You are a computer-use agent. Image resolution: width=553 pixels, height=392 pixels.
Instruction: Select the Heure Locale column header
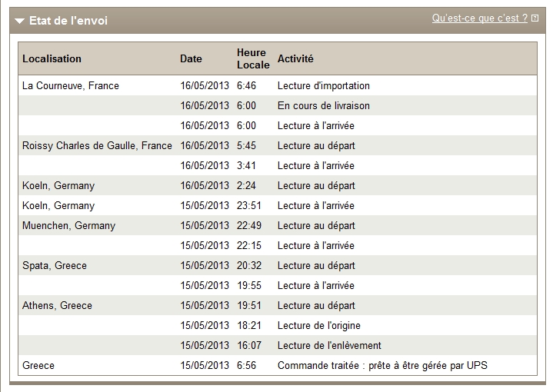pyautogui.click(x=253, y=58)
